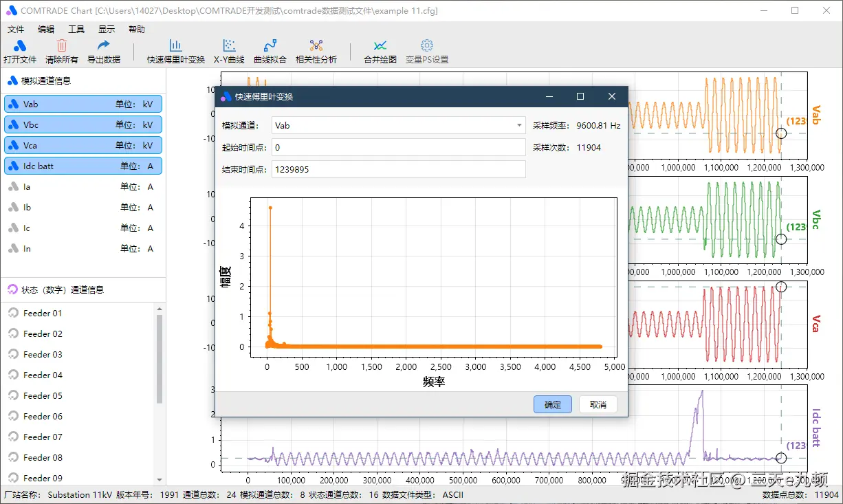
Task: Cancel the dialog using 取消
Action: (598, 404)
